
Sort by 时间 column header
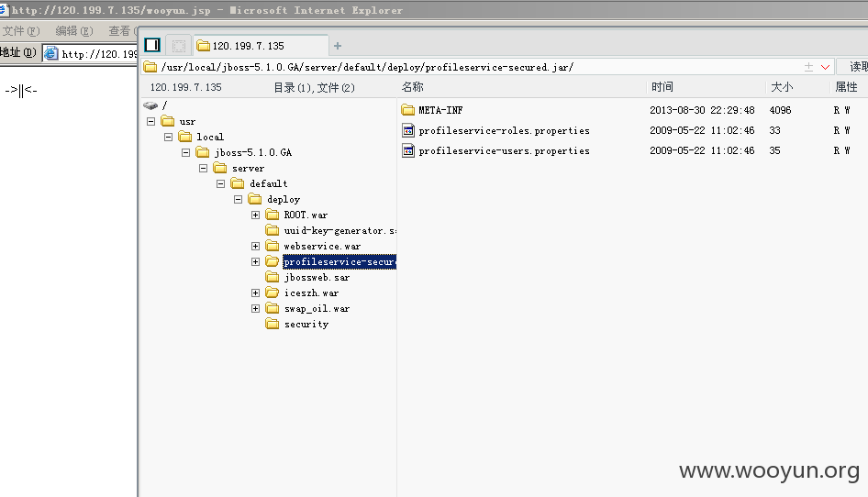[x=662, y=87]
